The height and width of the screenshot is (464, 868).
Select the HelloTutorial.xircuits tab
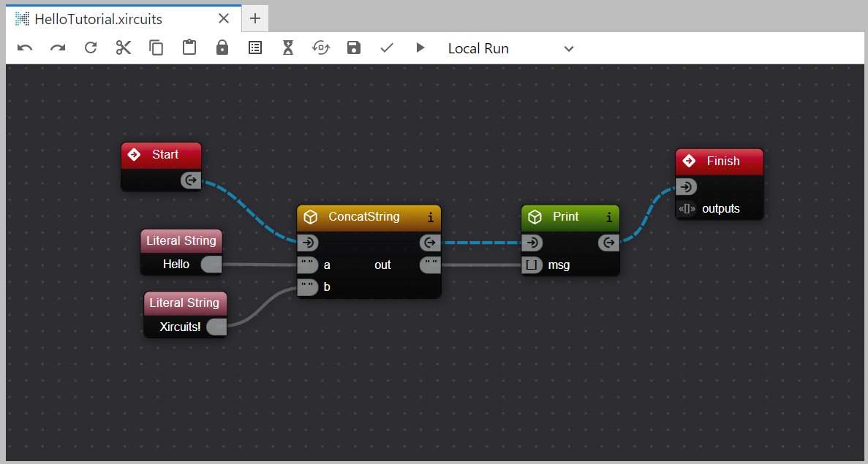(x=124, y=19)
